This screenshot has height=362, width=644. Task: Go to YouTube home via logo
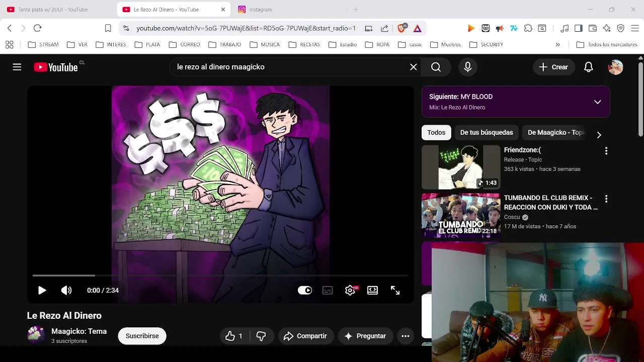(x=55, y=67)
